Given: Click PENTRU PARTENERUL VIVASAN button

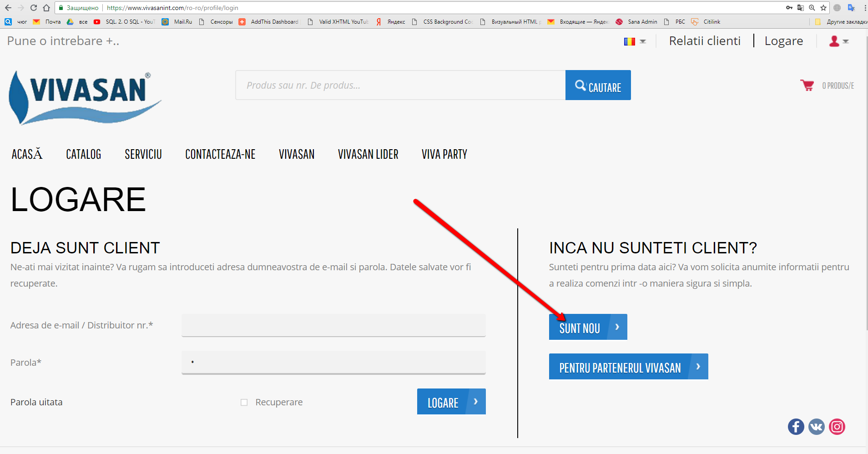Looking at the screenshot, I should click(628, 367).
